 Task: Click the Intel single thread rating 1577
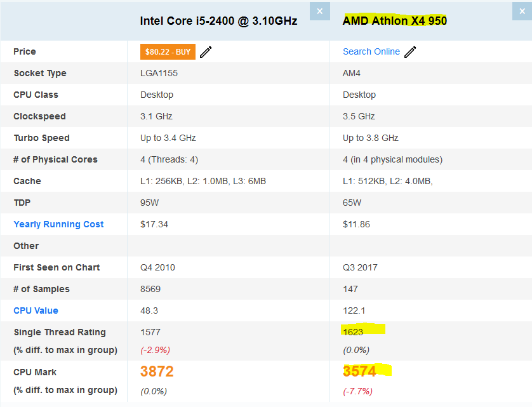150,332
